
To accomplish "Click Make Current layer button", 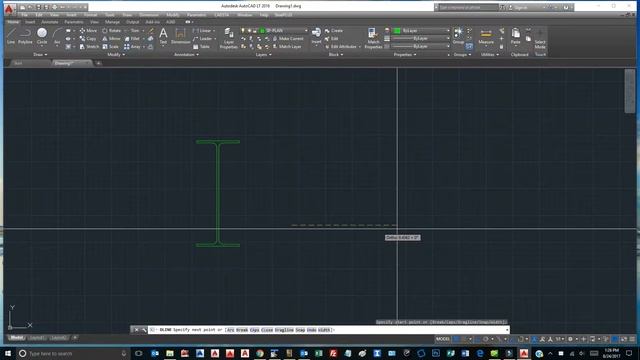I will tap(287, 39).
